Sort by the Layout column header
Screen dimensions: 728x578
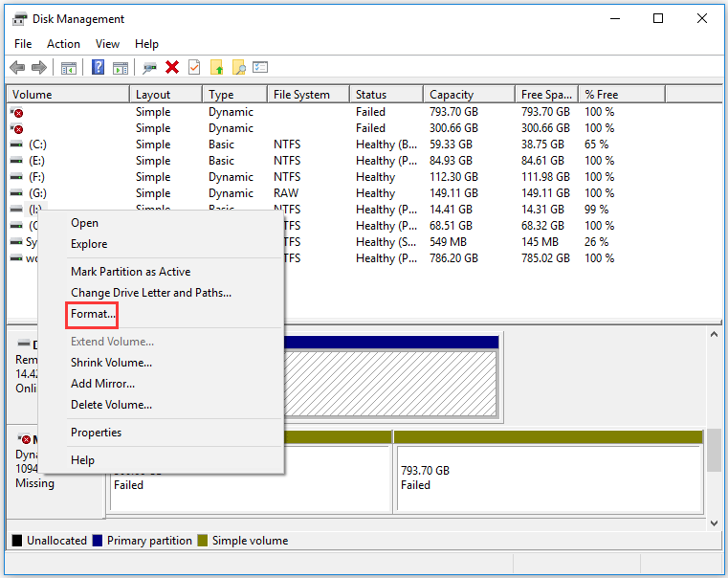[165, 94]
